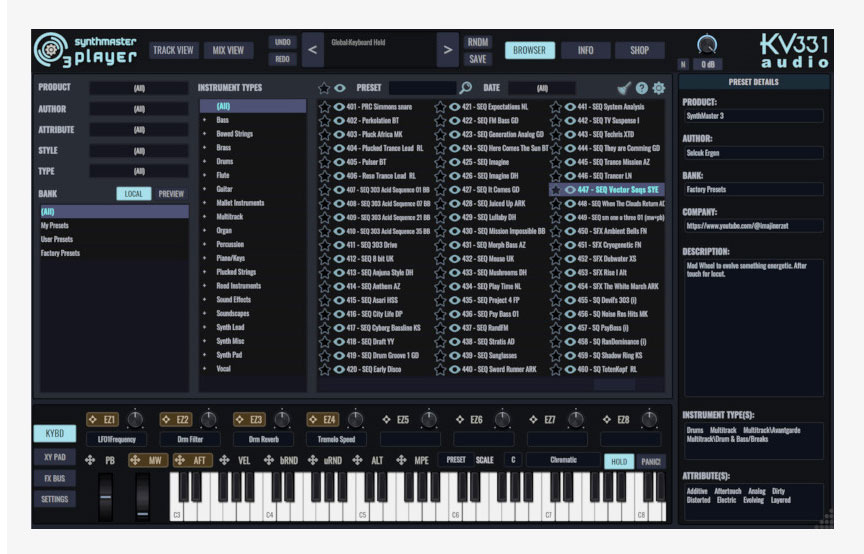864x554 pixels.
Task: Favorite the 401 - PRC Simmons snare preset
Action: click(x=325, y=107)
